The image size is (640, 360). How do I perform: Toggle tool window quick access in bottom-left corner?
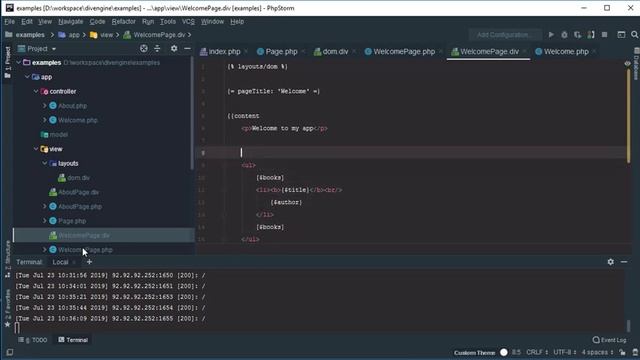click(x=10, y=352)
